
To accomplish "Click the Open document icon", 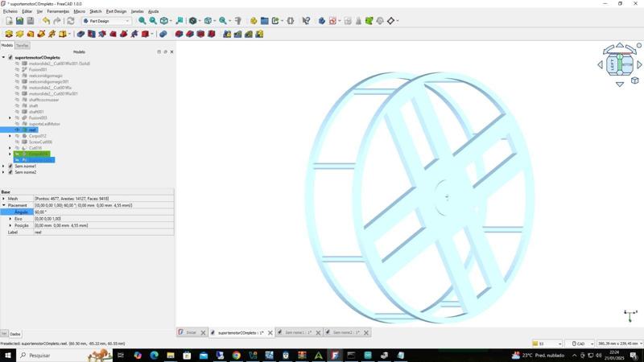I will 19,21.
